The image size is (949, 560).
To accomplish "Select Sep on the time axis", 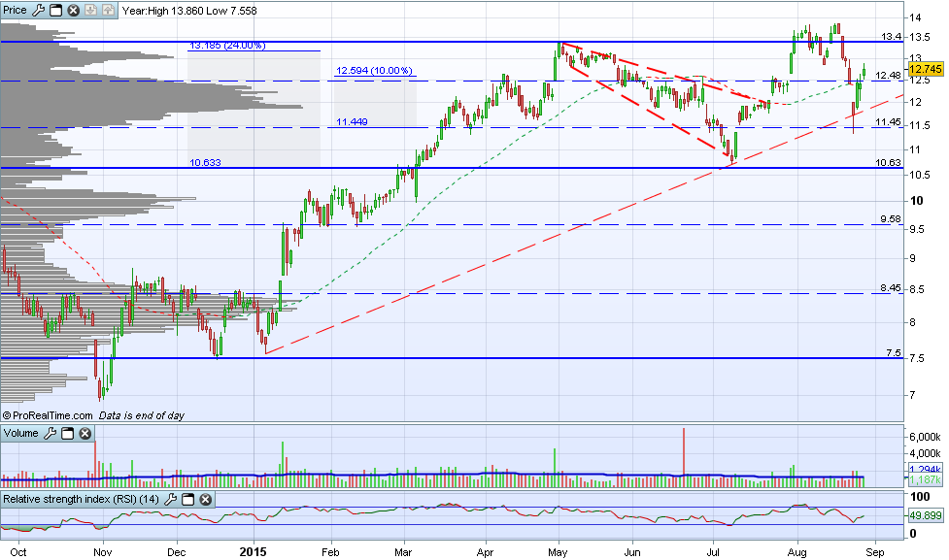I will 875,552.
